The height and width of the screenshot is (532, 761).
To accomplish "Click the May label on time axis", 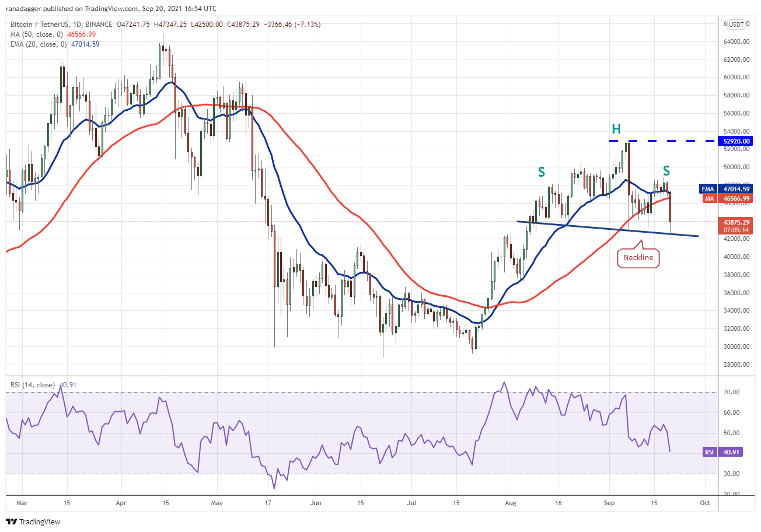I will point(217,502).
